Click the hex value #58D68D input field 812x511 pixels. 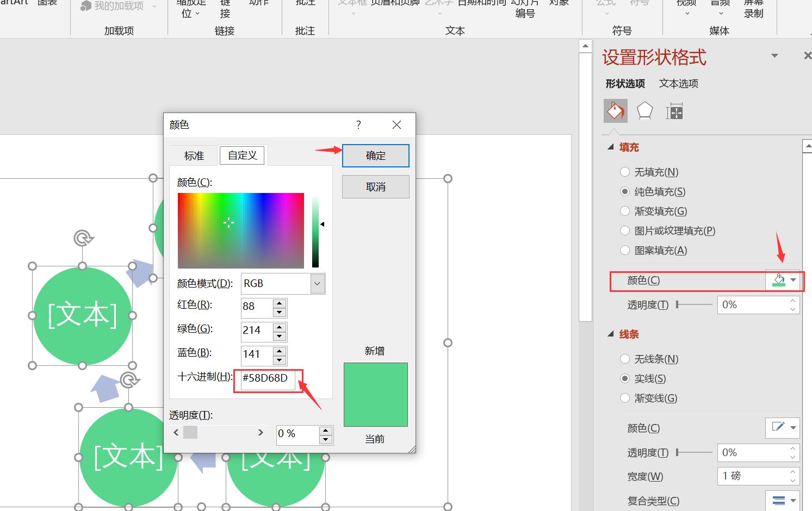pyautogui.click(x=266, y=378)
